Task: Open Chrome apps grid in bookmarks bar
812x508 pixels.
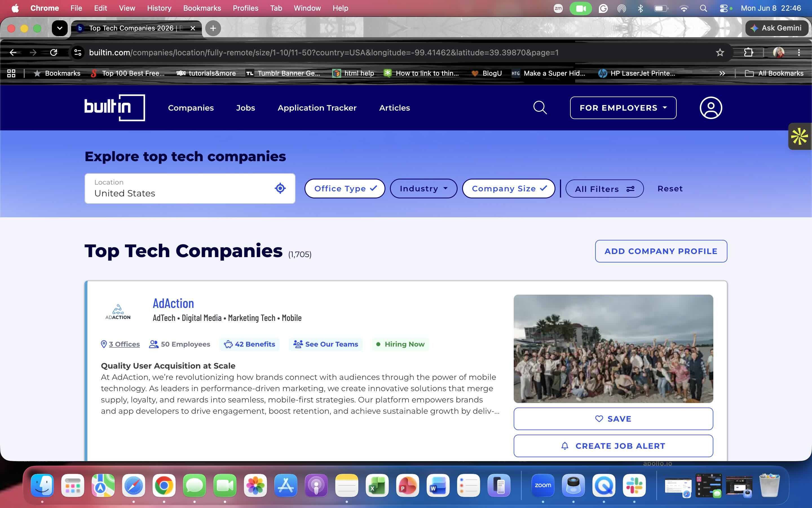Action: click(11, 73)
